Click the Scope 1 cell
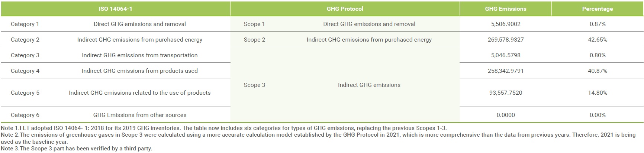 tap(254, 24)
